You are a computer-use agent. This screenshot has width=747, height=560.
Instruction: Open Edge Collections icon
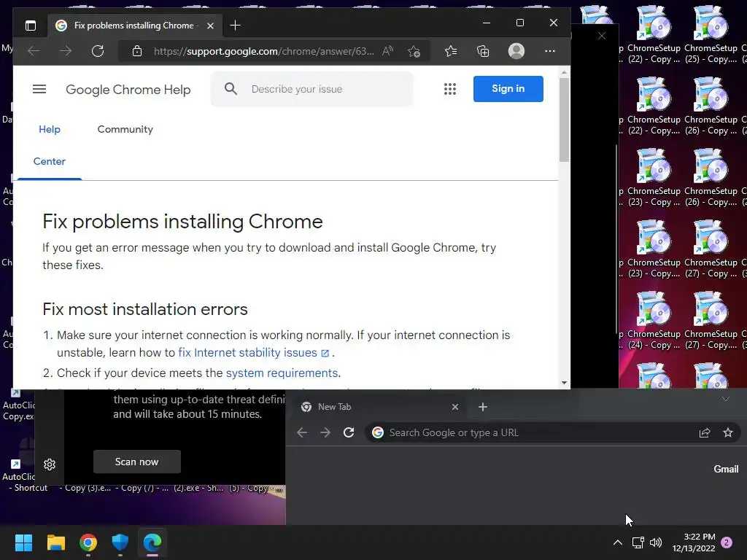click(483, 51)
